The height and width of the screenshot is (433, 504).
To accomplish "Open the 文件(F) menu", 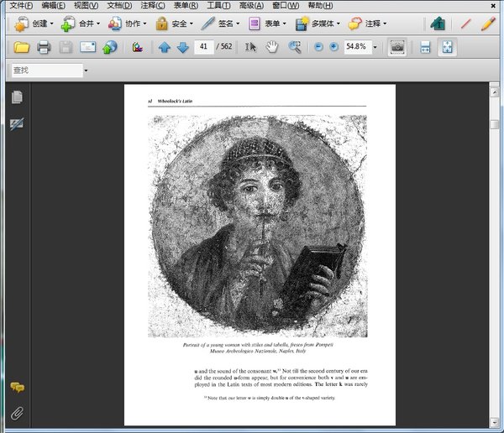I will pyautogui.click(x=20, y=6).
